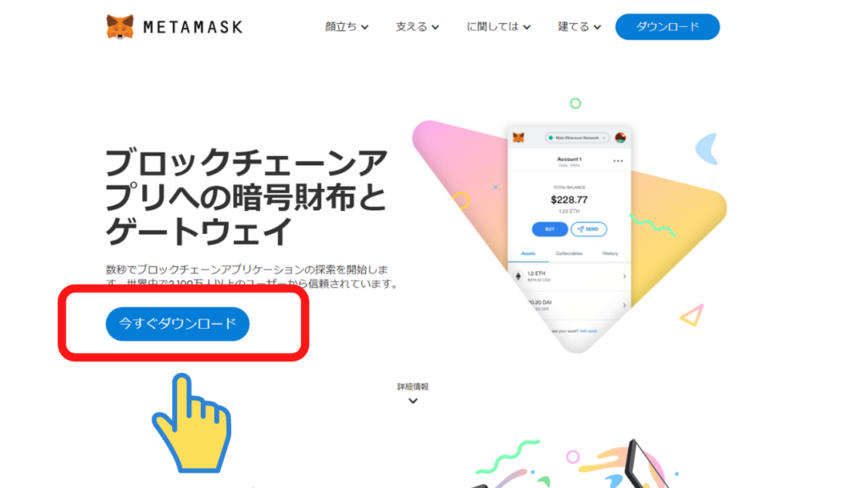Open the three-dot account options menu

point(618,161)
